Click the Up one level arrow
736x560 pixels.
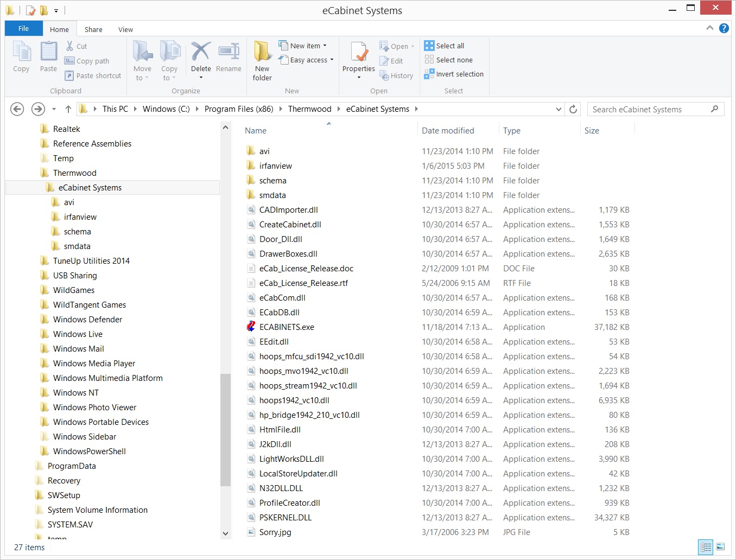[68, 109]
